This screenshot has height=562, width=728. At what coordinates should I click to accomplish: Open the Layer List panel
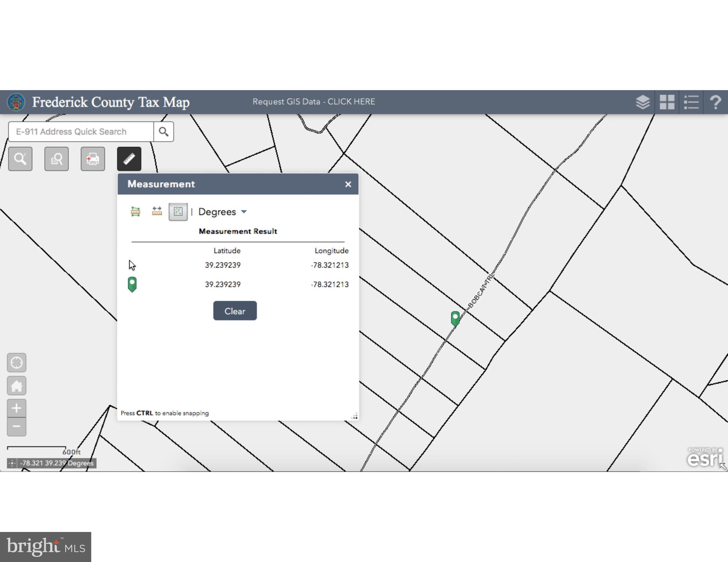643,102
